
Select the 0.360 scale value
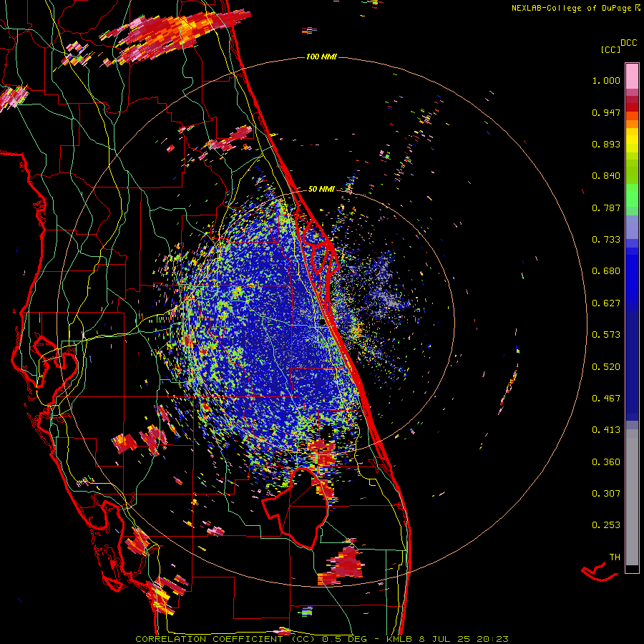click(606, 462)
